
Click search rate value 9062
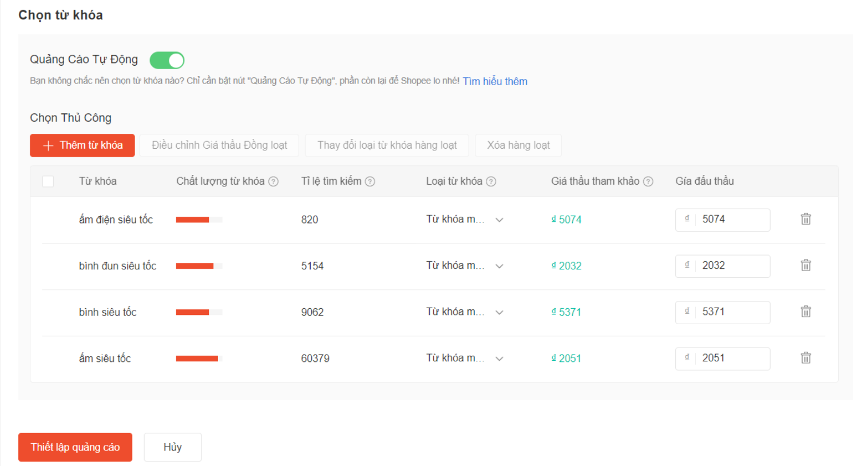[x=312, y=312]
